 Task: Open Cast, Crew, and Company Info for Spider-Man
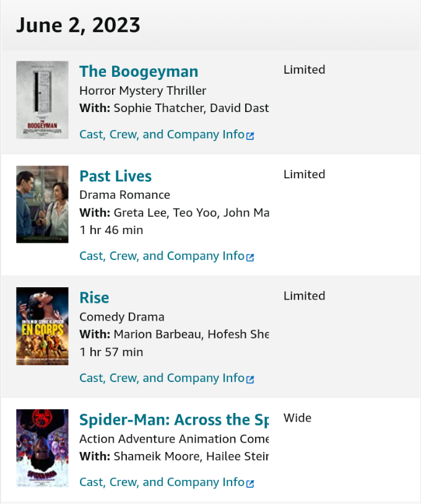pyautogui.click(x=162, y=482)
